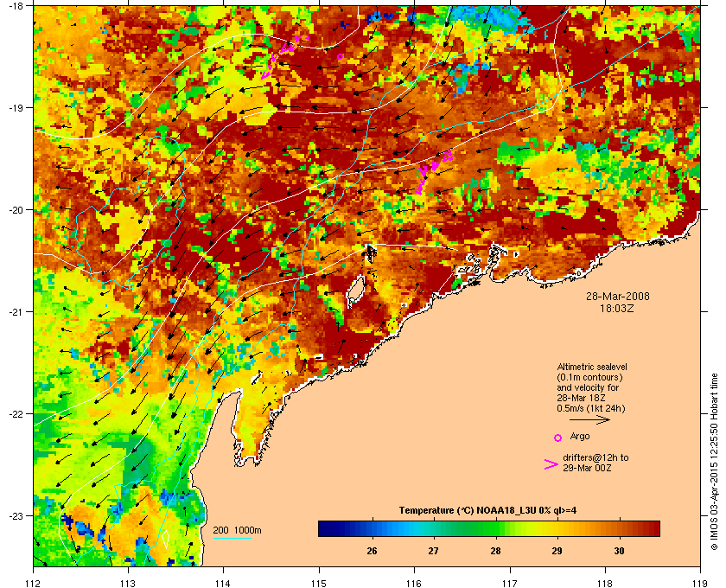The width and height of the screenshot is (726, 588).
Task: Click the cyan 200 1000m depth contour legend line
Action: (232, 539)
